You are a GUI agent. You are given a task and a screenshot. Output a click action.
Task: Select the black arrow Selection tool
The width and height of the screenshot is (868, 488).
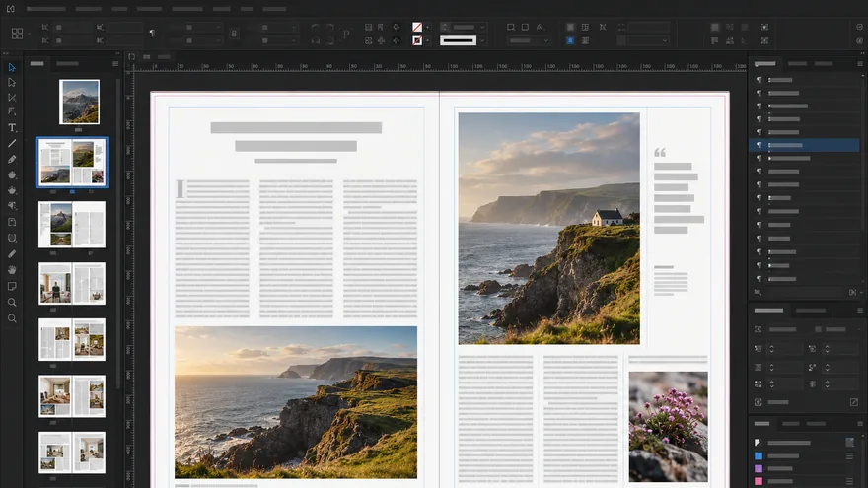[x=12, y=67]
